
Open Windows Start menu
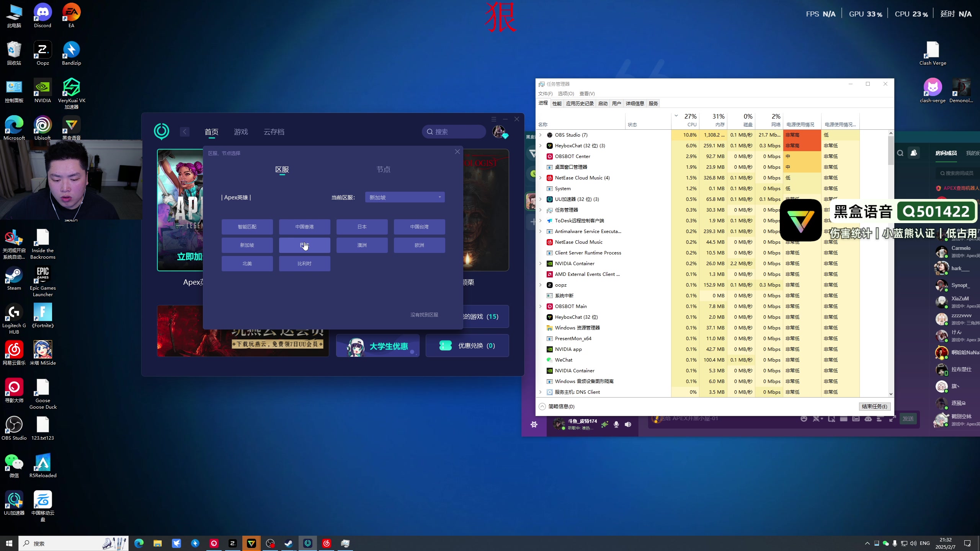(9, 543)
